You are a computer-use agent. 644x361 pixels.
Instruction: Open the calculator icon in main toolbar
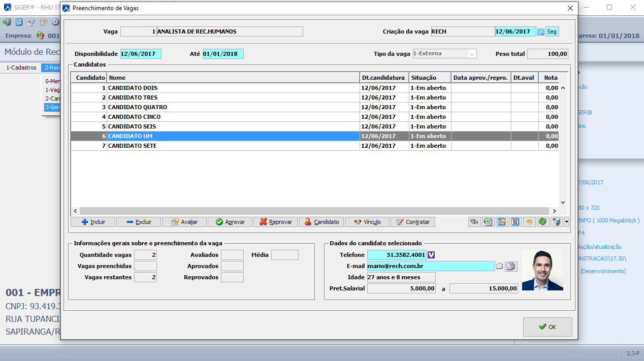point(19,22)
